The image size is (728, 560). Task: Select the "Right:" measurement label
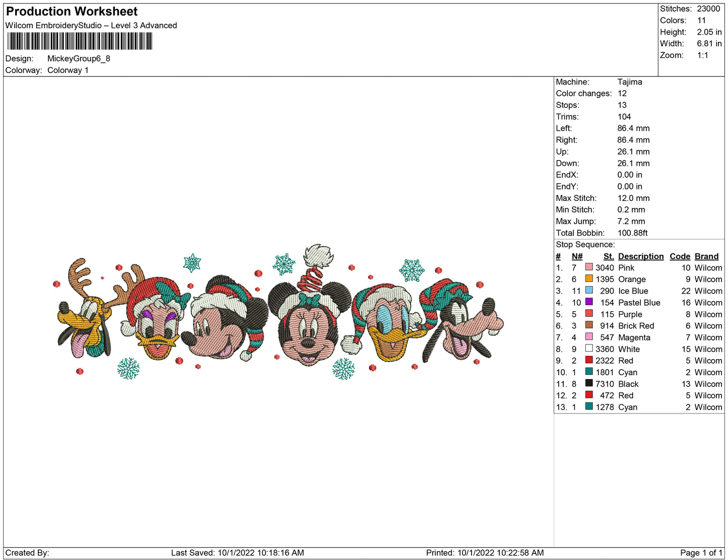pyautogui.click(x=567, y=140)
